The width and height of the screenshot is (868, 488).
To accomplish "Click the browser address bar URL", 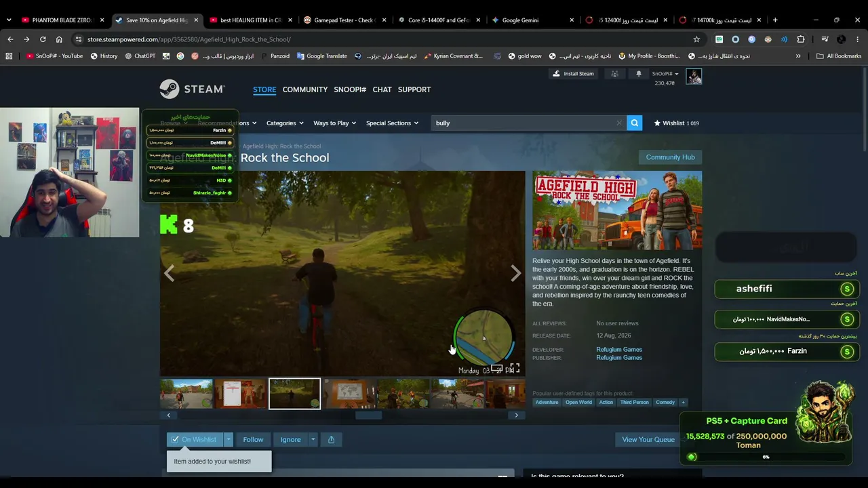I will [189, 39].
